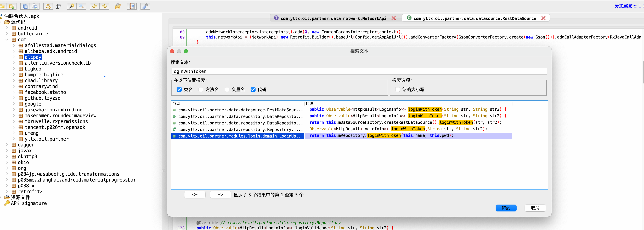Image resolution: width=644 pixels, height=230 pixels.
Task: Uncheck the 类名 checkbox
Action: 179,90
